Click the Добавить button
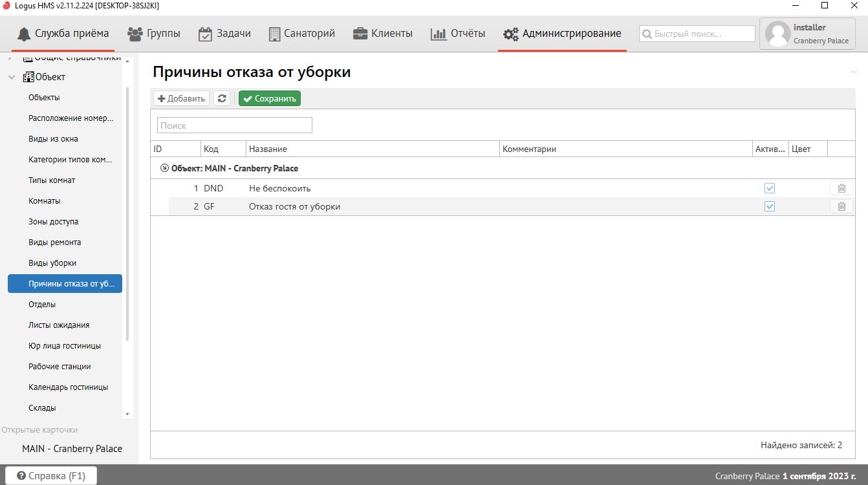 tap(181, 98)
